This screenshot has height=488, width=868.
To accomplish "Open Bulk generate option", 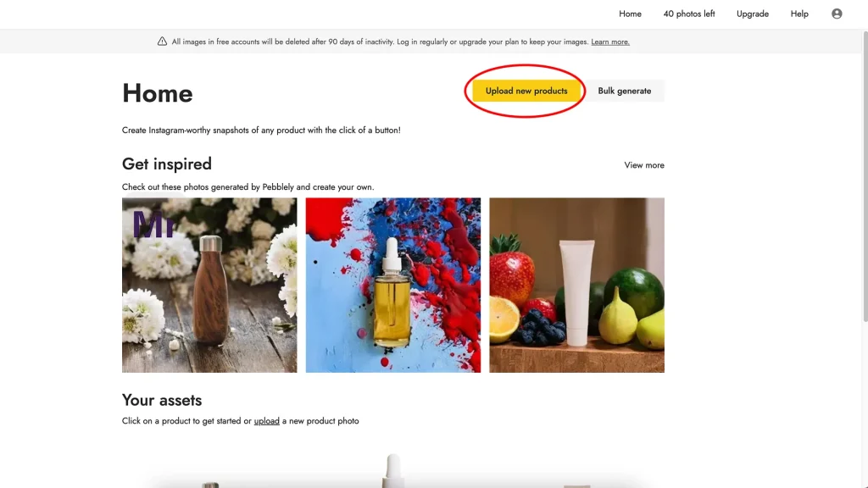I will pos(625,91).
